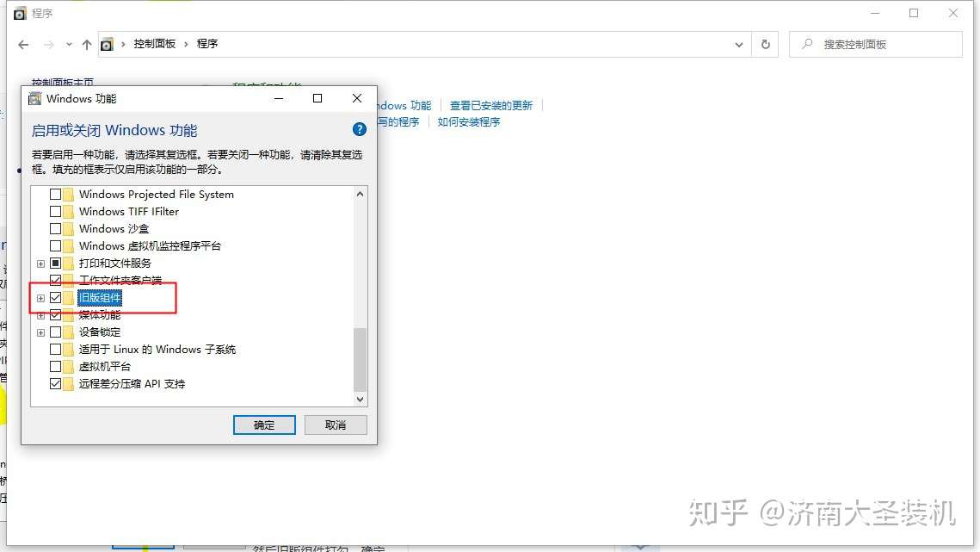Refresh the control panel address bar
This screenshot has height=552, width=980.
coord(766,45)
